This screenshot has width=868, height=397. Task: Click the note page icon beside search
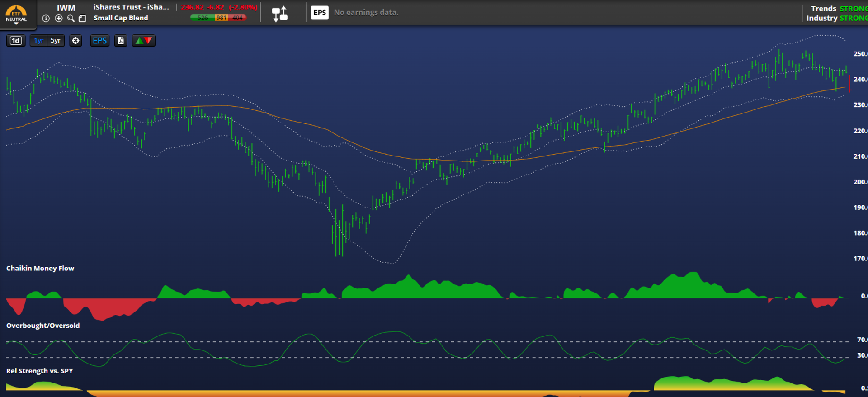click(x=82, y=19)
